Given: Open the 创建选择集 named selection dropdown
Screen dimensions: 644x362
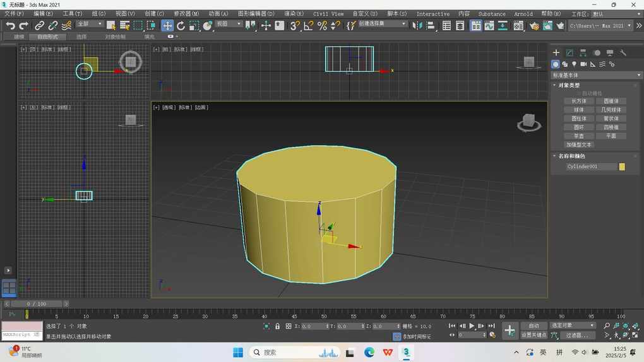Looking at the screenshot, I should point(383,24).
